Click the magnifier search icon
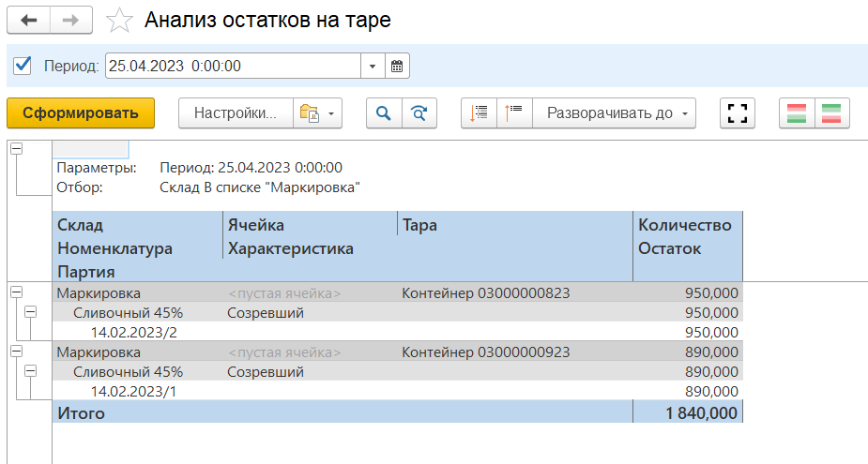The image size is (868, 464). pos(383,113)
